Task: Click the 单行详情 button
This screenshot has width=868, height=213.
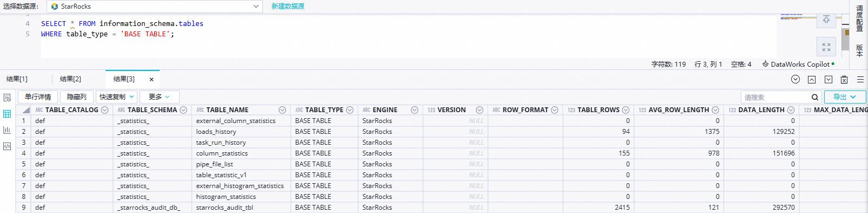Action: point(38,97)
